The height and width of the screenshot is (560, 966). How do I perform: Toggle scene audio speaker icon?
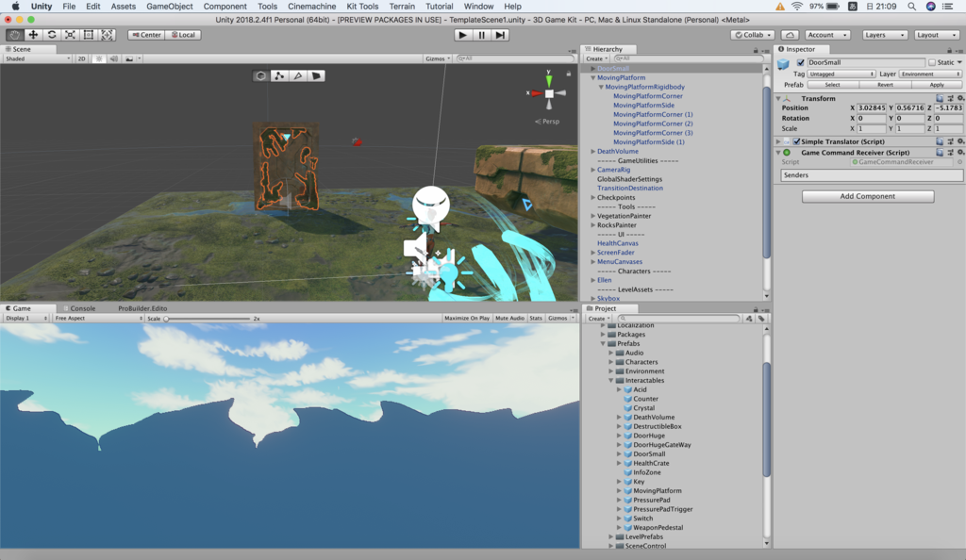tap(113, 58)
